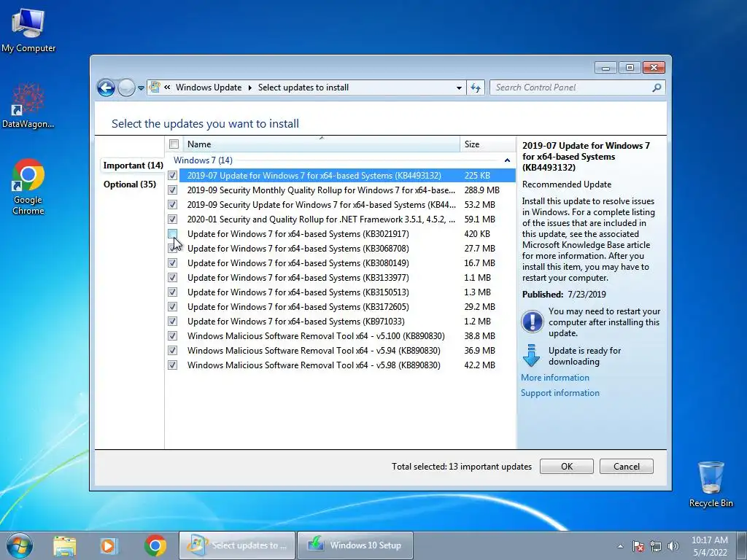Uncheck the KB3150513 update
747x560 pixels.
pos(173,292)
